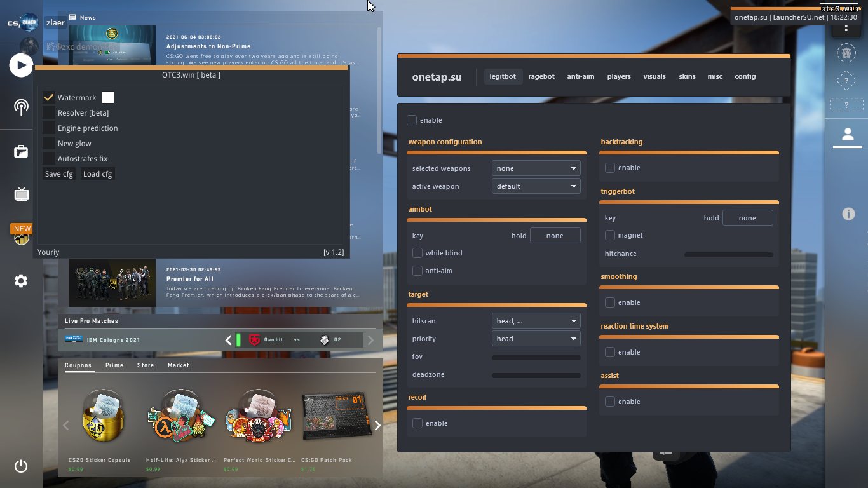Open priority dropdown
The image size is (868, 488).
(x=536, y=339)
